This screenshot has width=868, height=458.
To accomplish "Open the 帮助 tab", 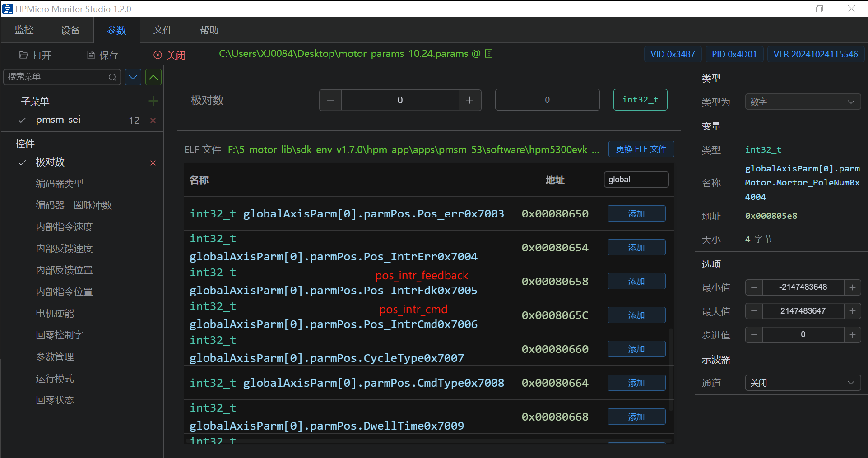I will tap(209, 30).
